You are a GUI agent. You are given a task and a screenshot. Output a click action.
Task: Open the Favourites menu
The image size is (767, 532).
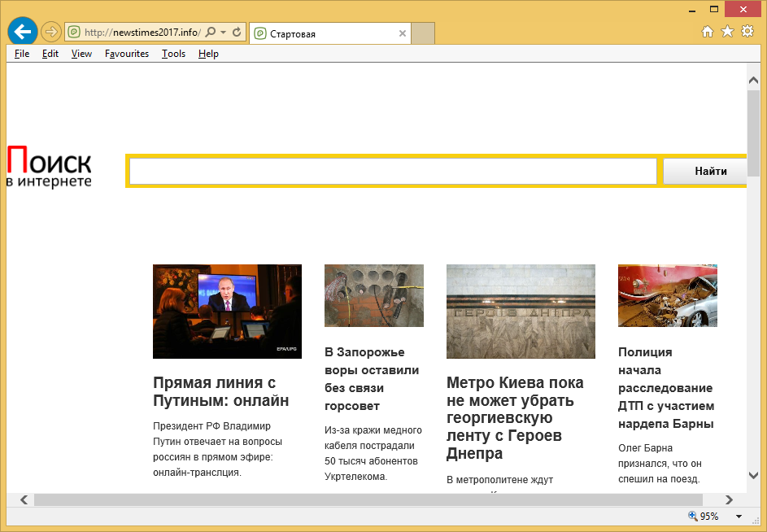click(x=127, y=54)
